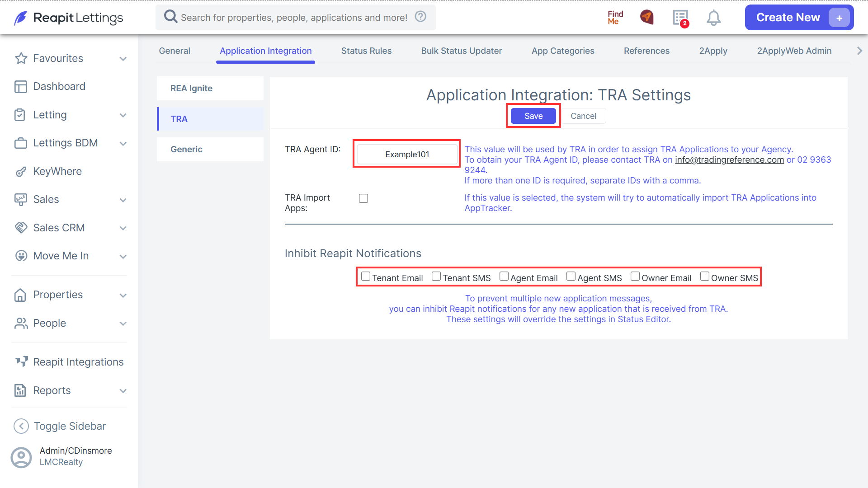868x488 pixels.
Task: Click the Toggle Sidebar arrow icon
Action: tap(21, 426)
